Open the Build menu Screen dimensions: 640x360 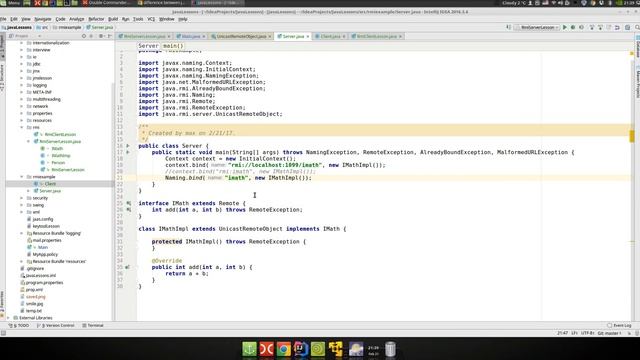113,19
